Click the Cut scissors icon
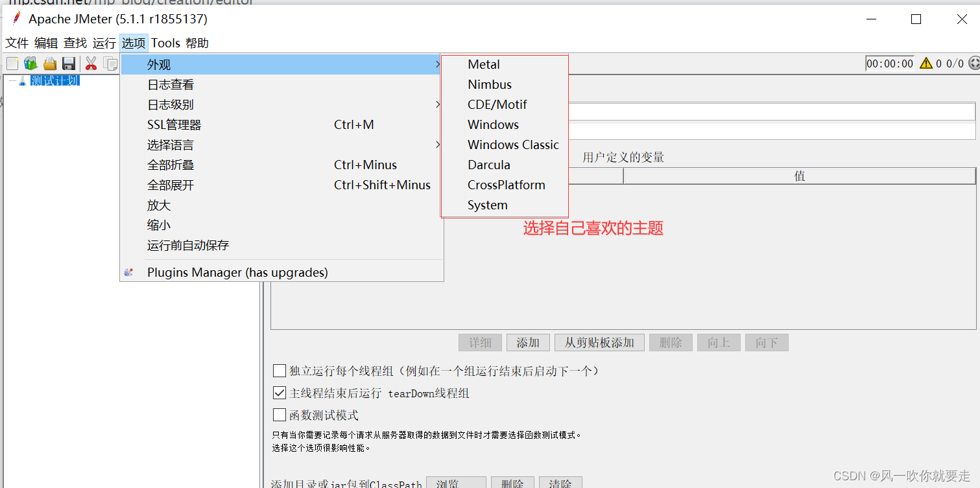 click(x=91, y=64)
